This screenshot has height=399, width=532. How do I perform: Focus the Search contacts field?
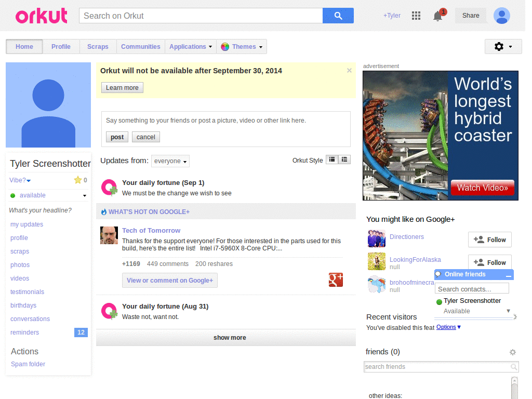tap(472, 289)
